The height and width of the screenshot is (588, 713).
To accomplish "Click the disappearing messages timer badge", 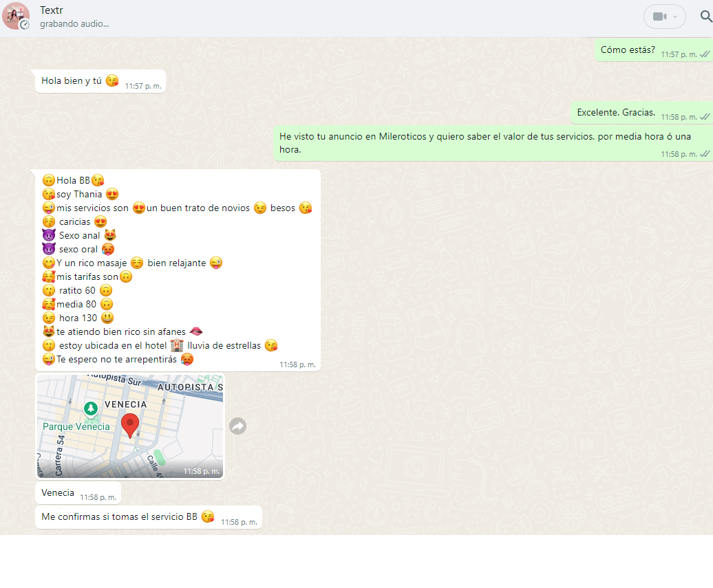I will [x=25, y=25].
